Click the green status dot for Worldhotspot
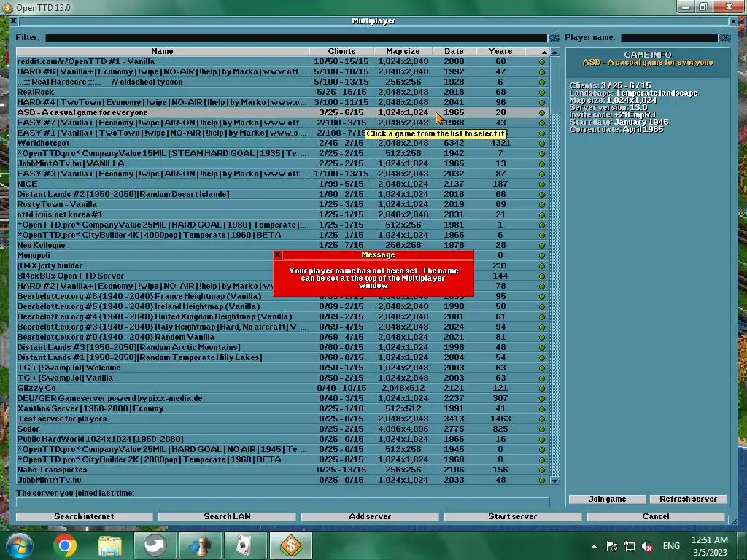Image resolution: width=747 pixels, height=560 pixels. click(542, 144)
